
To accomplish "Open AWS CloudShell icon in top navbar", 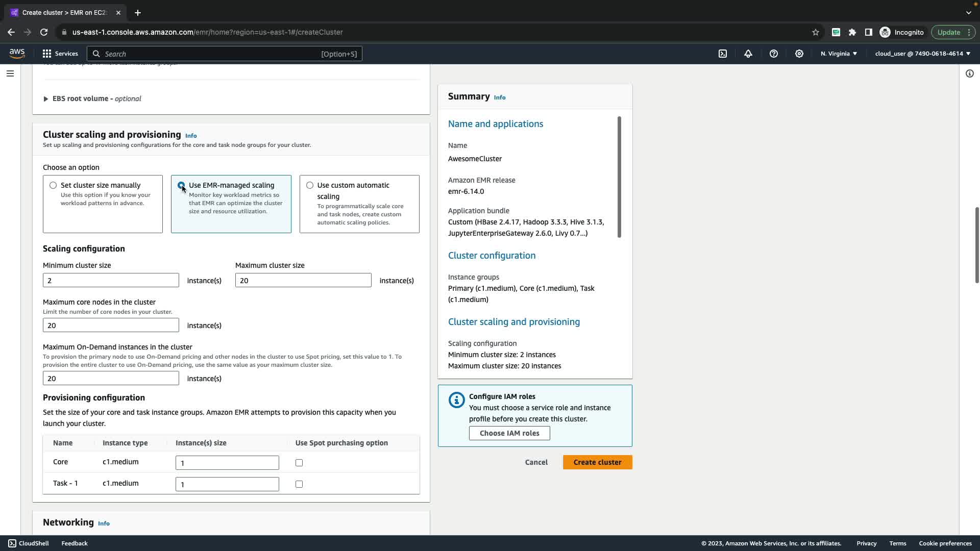I will pos(723,54).
